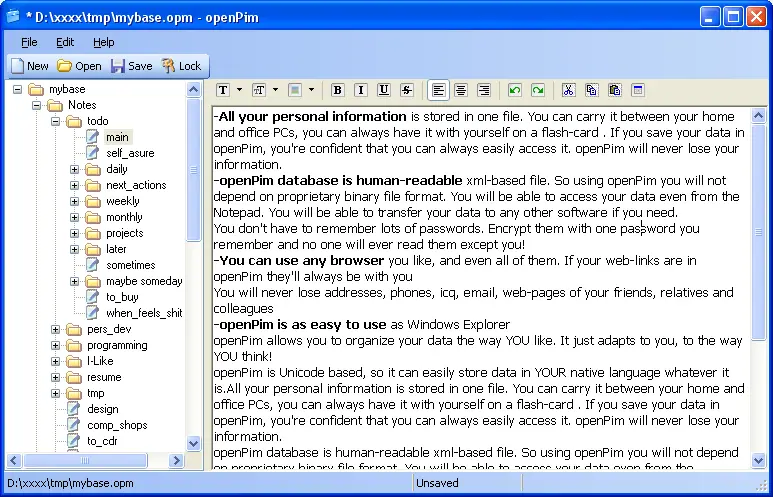Click the font size icon

(x=259, y=90)
